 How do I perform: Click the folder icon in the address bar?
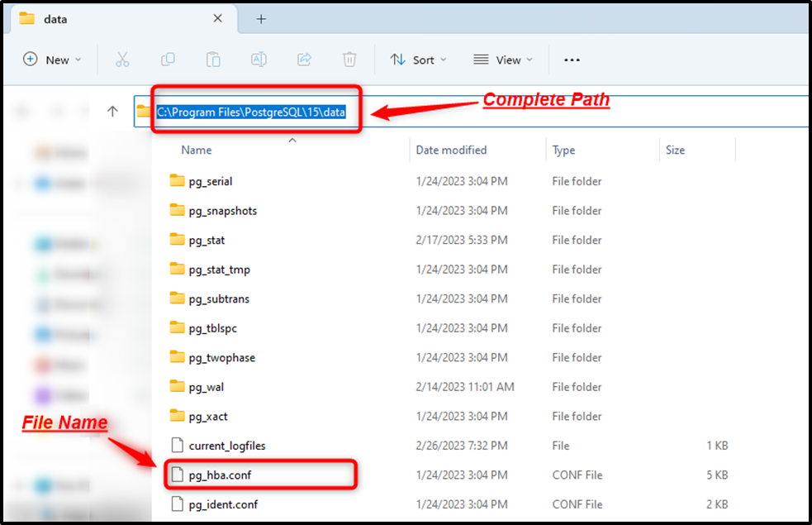[x=140, y=111]
